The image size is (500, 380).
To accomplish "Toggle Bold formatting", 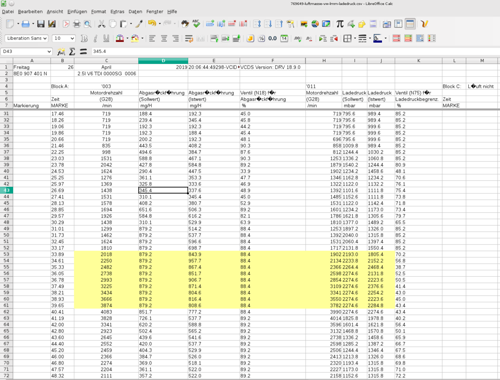I will pyautogui.click(x=84, y=39).
